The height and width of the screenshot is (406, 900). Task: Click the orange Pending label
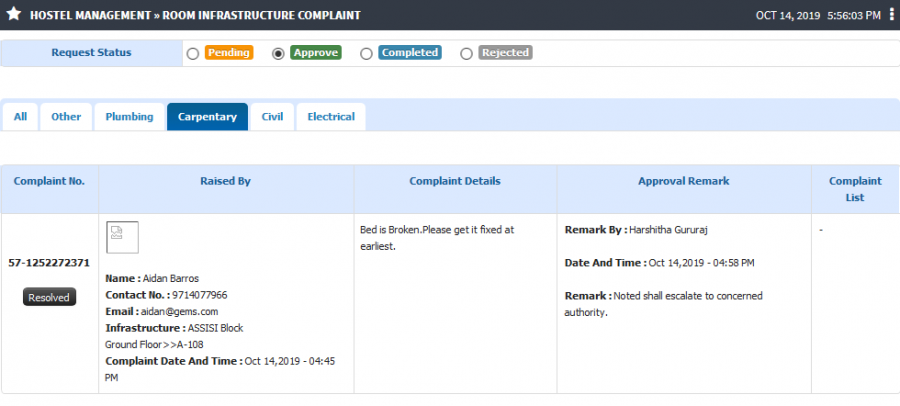point(229,53)
